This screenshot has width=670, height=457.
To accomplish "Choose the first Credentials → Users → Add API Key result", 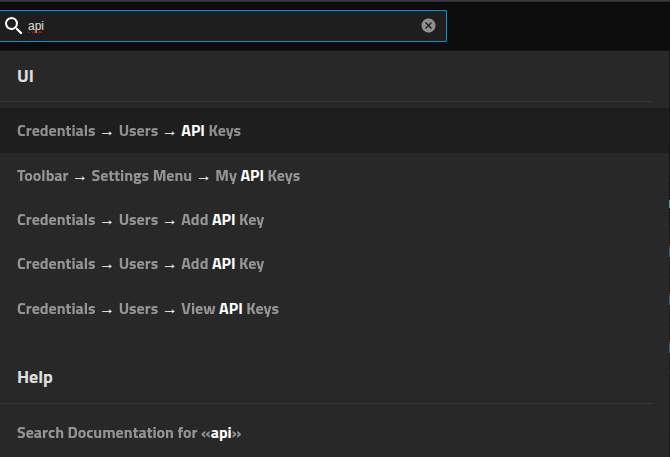I will 140,220.
